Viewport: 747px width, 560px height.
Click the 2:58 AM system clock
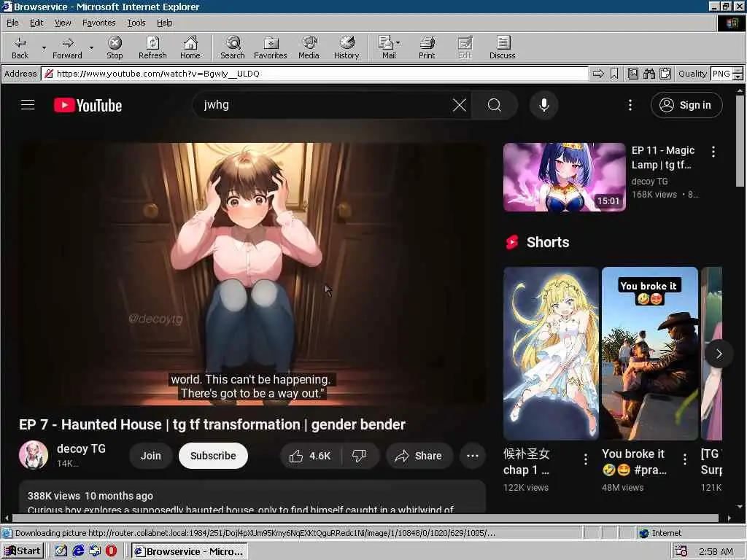click(716, 551)
